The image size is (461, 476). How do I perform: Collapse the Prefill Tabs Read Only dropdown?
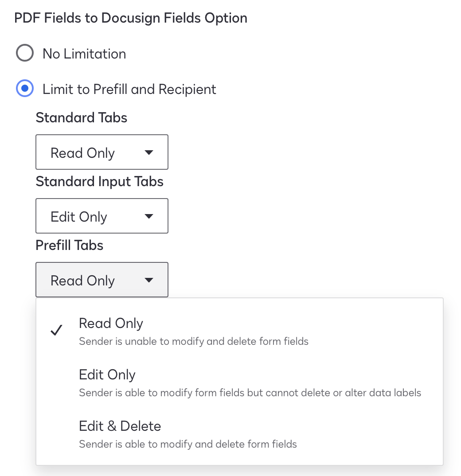(102, 280)
